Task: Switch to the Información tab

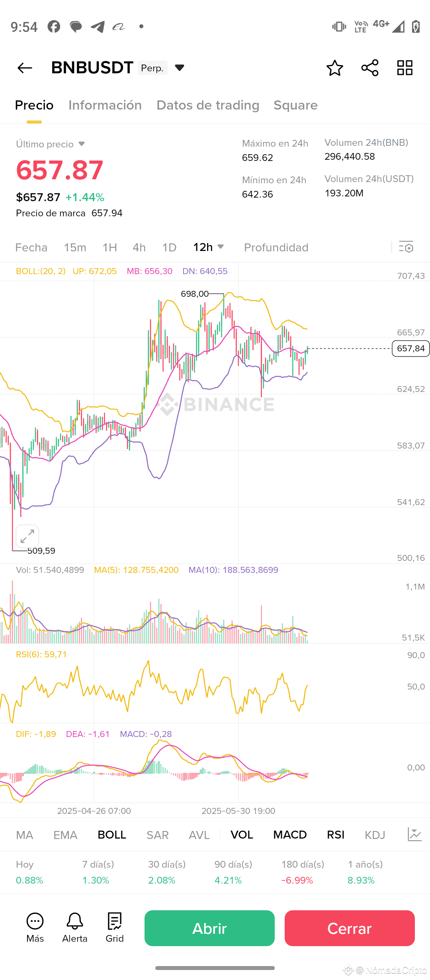Action: coord(105,105)
